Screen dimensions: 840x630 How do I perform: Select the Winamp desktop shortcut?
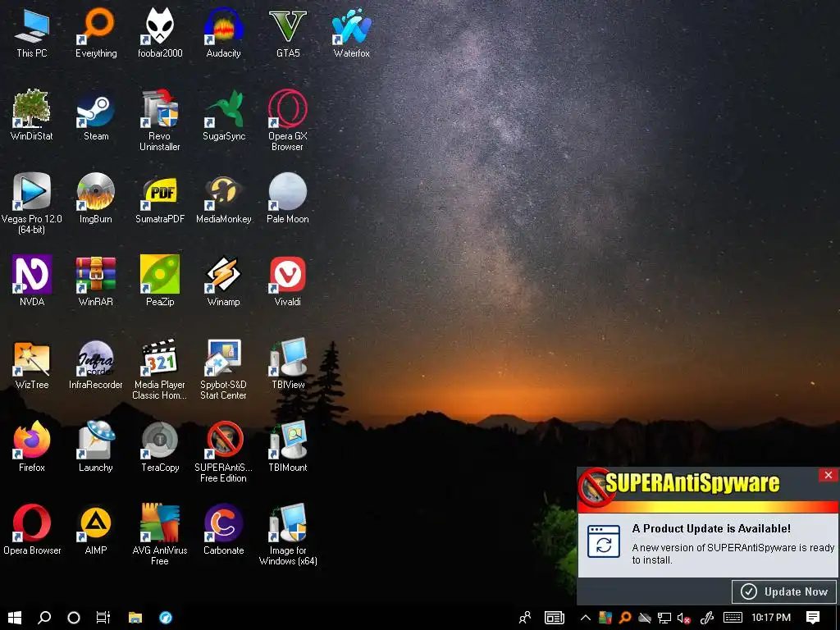(x=223, y=281)
